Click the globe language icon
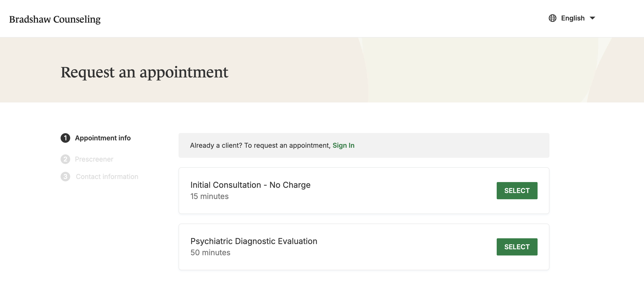The width and height of the screenshot is (644, 285). (x=552, y=18)
